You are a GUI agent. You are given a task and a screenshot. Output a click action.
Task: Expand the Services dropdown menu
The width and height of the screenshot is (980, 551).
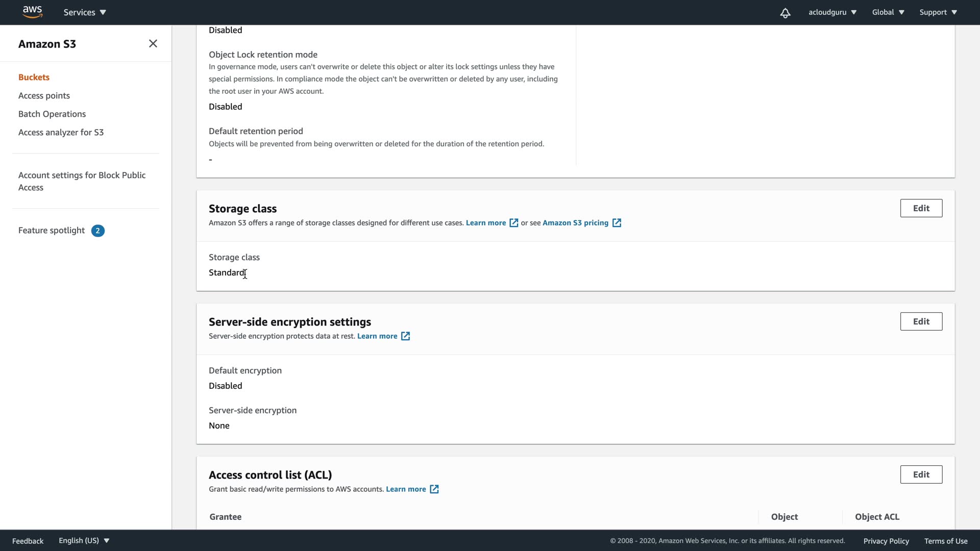85,12
